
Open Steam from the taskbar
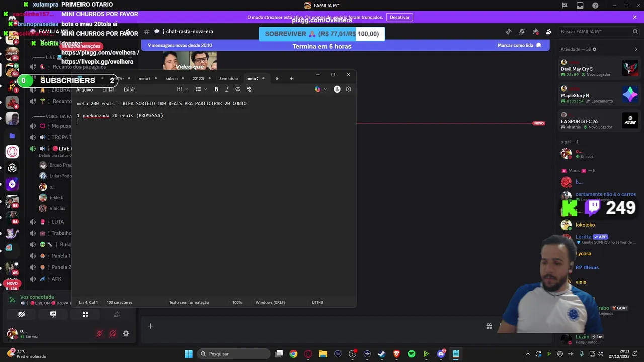pos(382,354)
